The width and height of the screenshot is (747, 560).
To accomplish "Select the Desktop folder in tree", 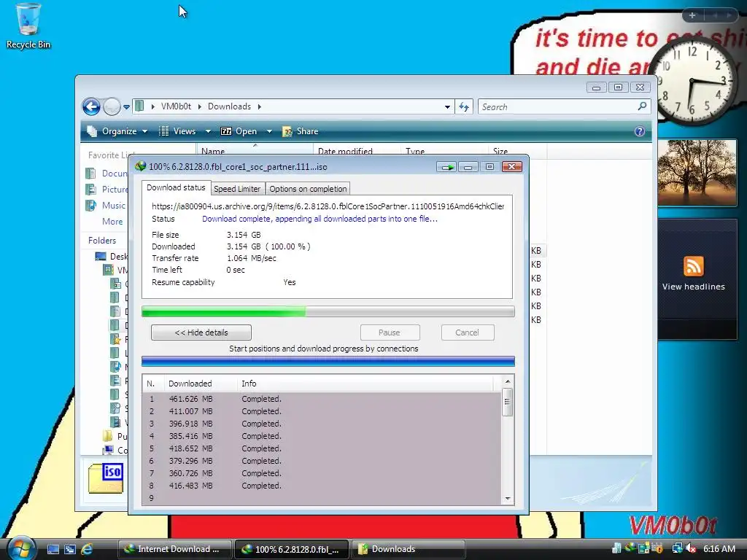I will [112, 257].
